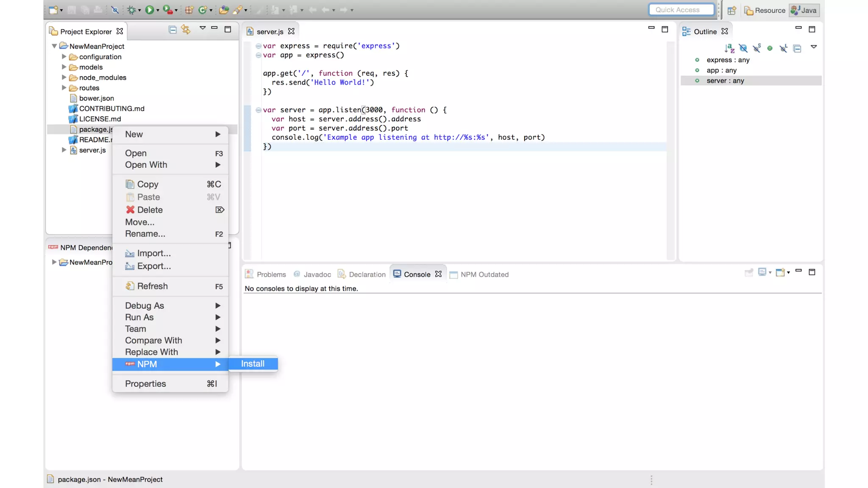The height and width of the screenshot is (488, 868).
Task: Toggle Hide Static Members in Outline
Action: click(757, 48)
